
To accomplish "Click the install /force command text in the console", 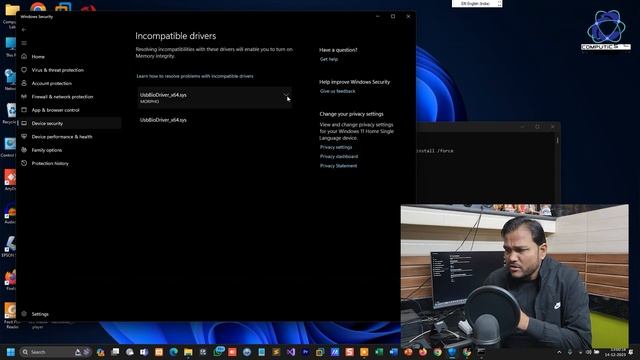I will pos(435,151).
